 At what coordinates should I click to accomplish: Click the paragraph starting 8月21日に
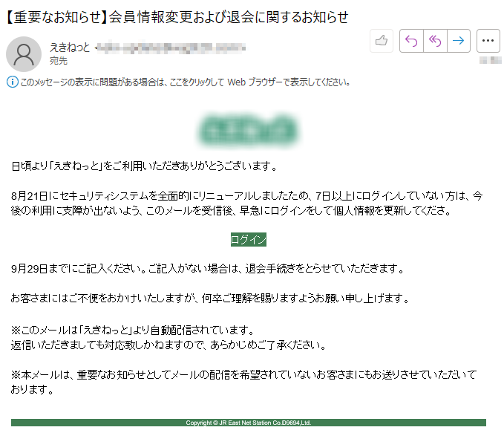click(247, 204)
